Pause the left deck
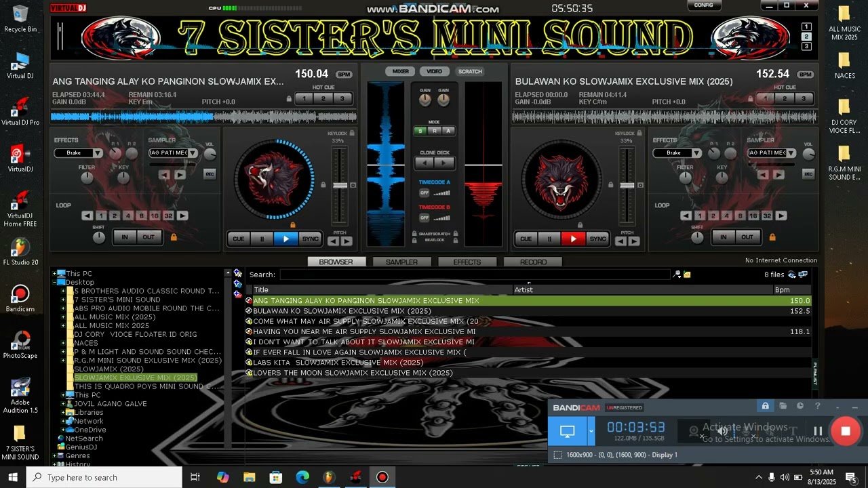This screenshot has width=868, height=488. tap(262, 239)
